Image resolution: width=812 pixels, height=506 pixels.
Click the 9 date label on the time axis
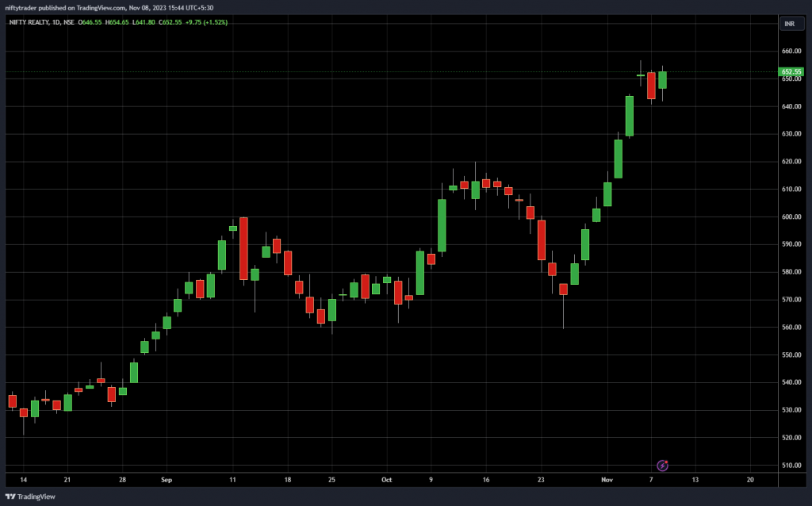pos(431,480)
